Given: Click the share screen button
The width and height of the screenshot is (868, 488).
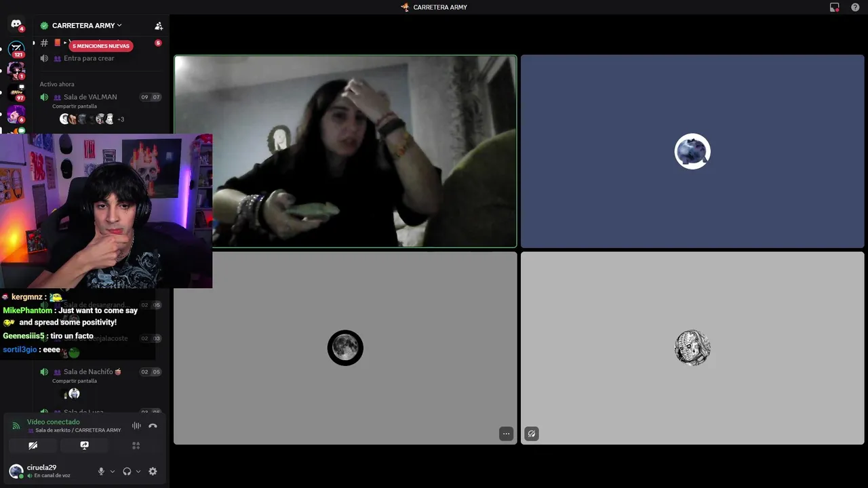Looking at the screenshot, I should pos(84,445).
